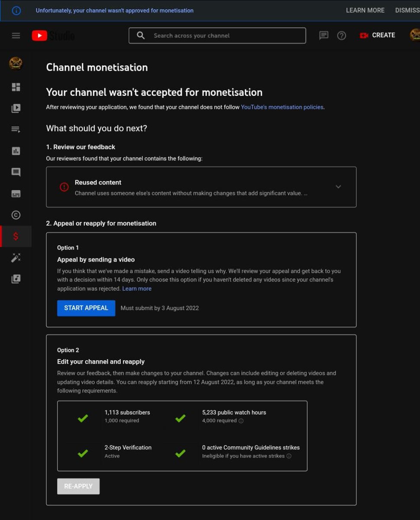
Task: Click the Community Guidelines strikes checkmark
Action: (x=181, y=453)
